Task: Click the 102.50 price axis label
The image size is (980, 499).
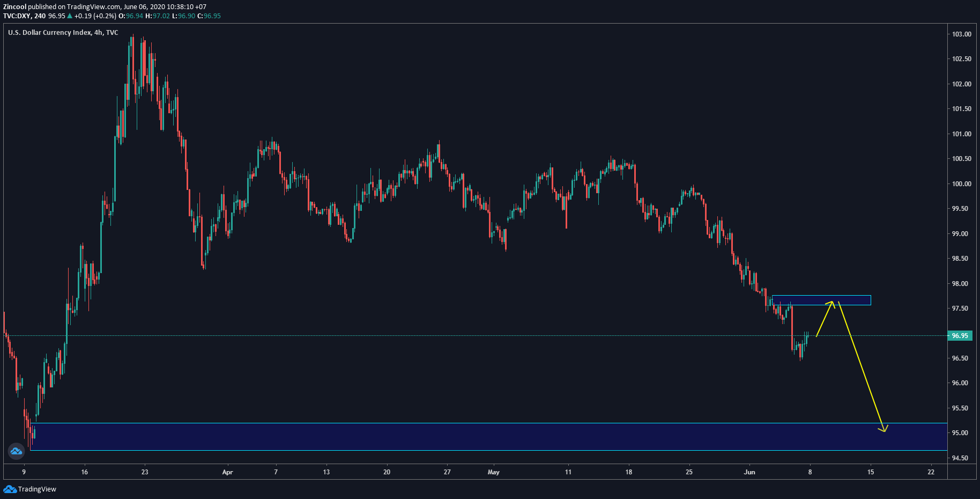Action: (x=961, y=59)
